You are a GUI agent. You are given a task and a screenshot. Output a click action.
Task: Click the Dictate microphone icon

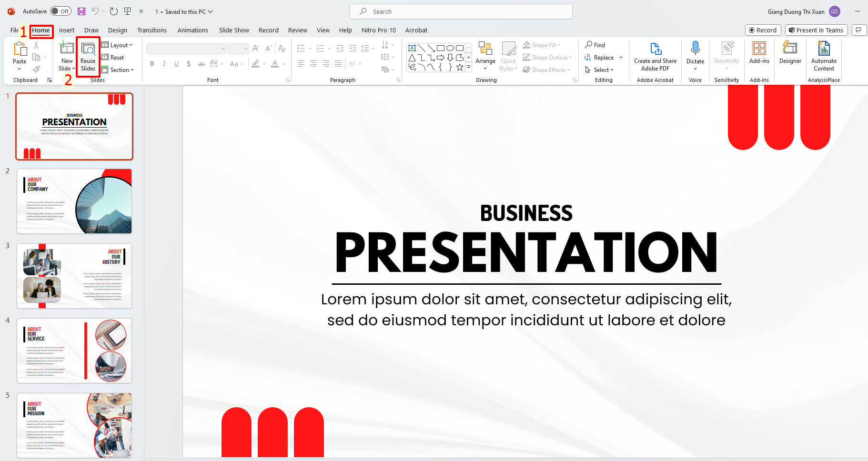coord(695,49)
